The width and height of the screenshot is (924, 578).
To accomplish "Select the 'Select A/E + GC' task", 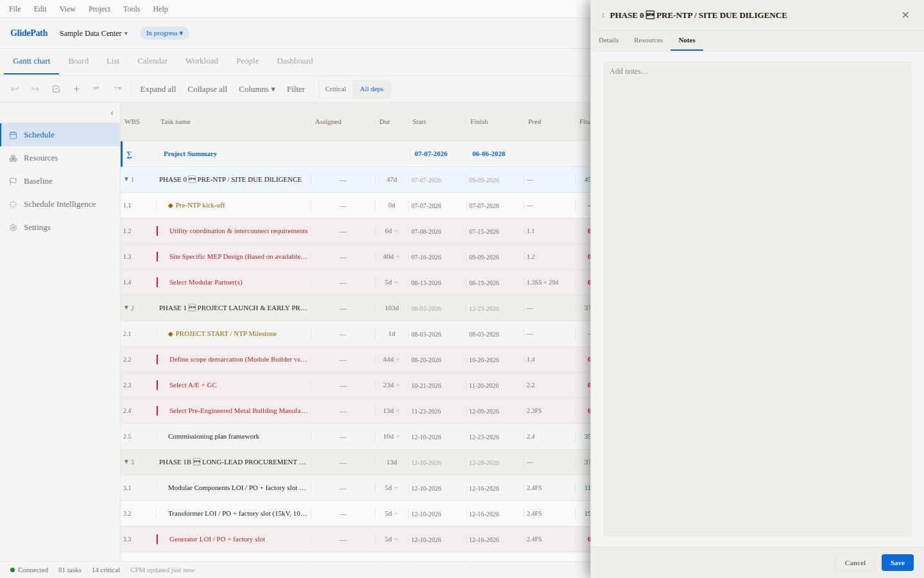I will point(193,385).
